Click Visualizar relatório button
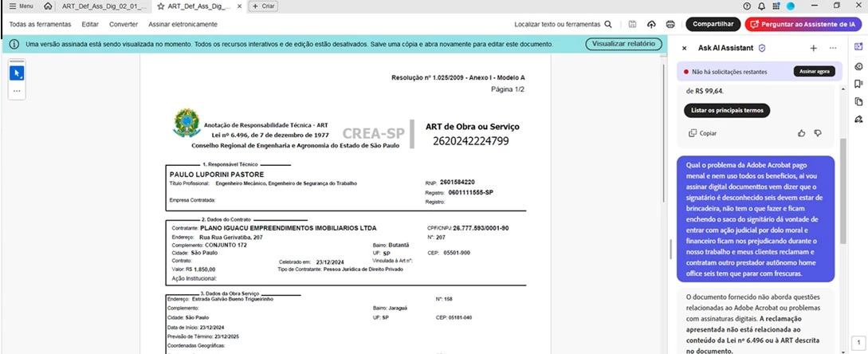The height and width of the screenshot is (354, 868). (623, 44)
